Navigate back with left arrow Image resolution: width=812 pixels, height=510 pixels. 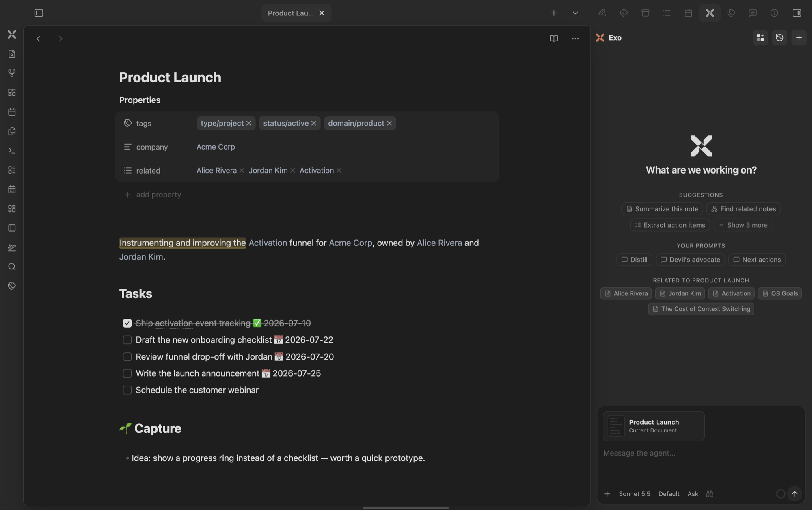click(x=38, y=39)
